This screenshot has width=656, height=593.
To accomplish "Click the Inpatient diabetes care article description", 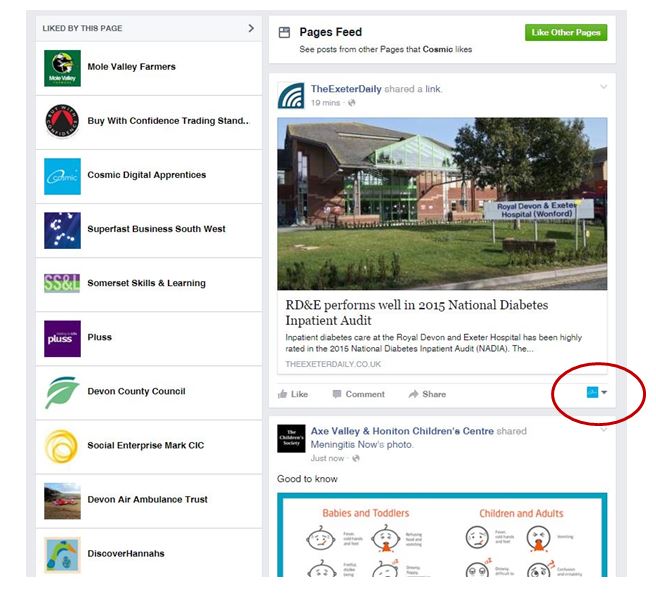I will pyautogui.click(x=433, y=343).
